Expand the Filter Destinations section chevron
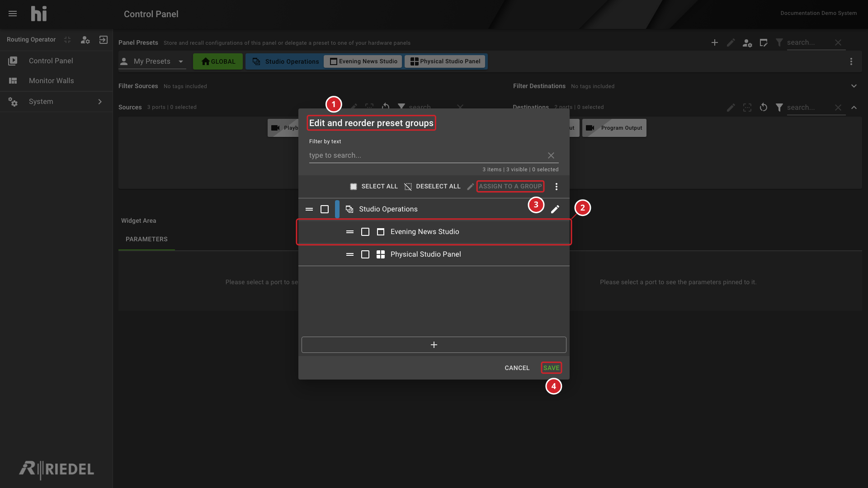This screenshot has height=488, width=868. (x=854, y=86)
